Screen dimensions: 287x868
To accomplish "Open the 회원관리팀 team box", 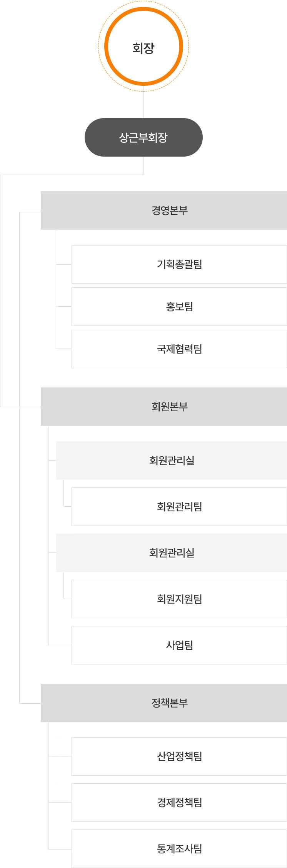I will pyautogui.click(x=179, y=507).
